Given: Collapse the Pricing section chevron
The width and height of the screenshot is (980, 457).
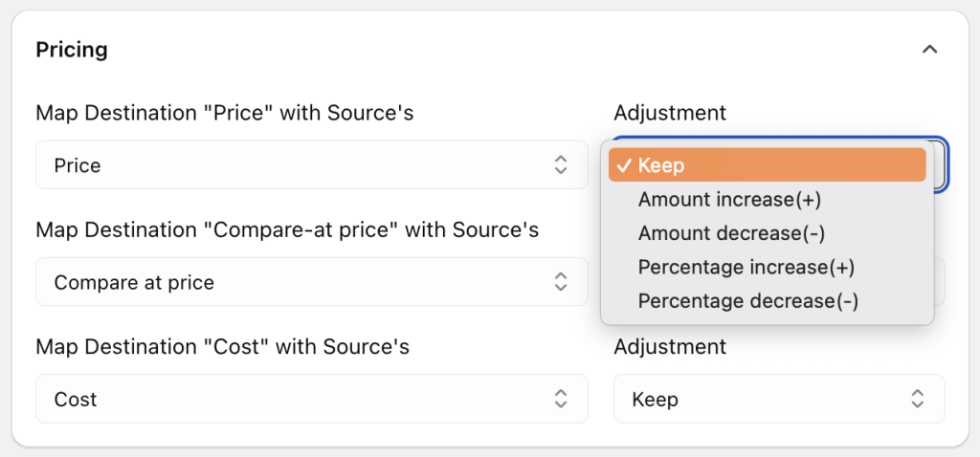Looking at the screenshot, I should (x=928, y=50).
